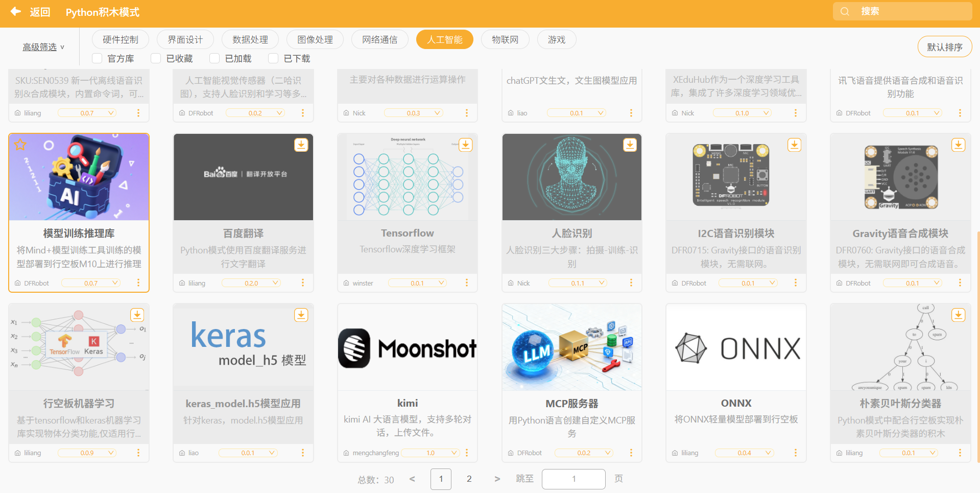The height and width of the screenshot is (493, 980).
Task: Expand version dropdown for 模型训练推理库
Action: 91,283
